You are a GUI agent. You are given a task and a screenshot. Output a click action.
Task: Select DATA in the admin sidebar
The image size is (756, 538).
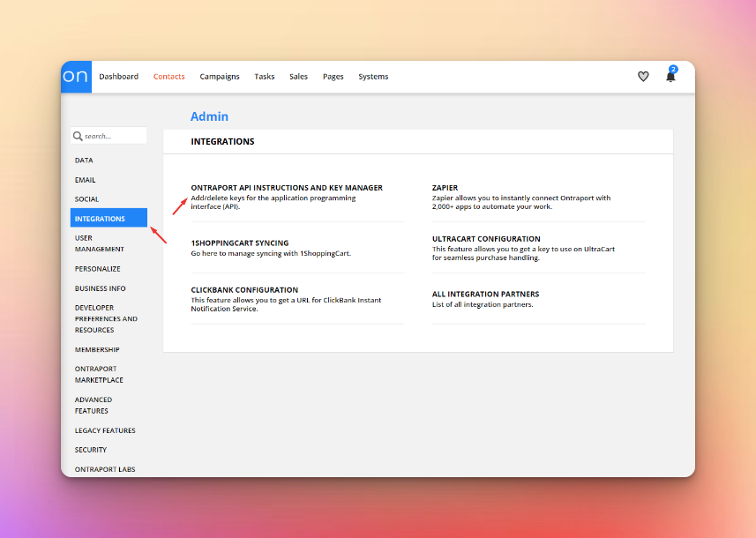pyautogui.click(x=84, y=161)
